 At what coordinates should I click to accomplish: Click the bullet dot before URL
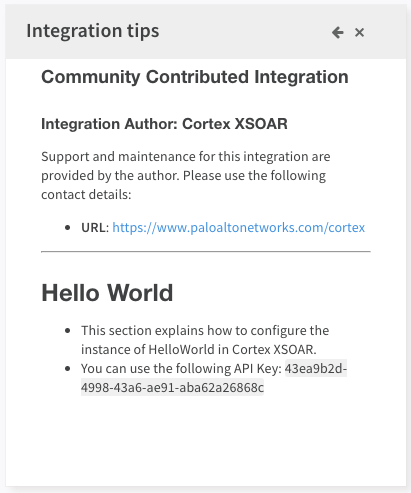[x=68, y=228]
